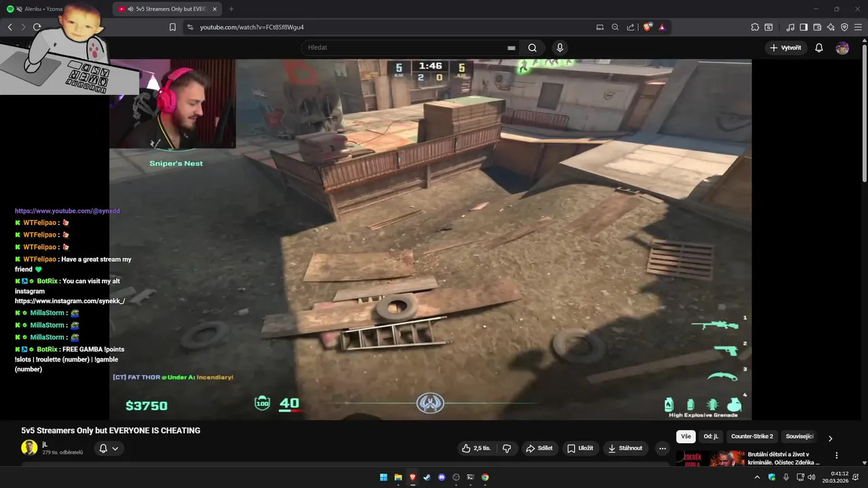Close the 5v5 Streamers YouTube tab
This screenshot has width=868, height=488.
[214, 9]
